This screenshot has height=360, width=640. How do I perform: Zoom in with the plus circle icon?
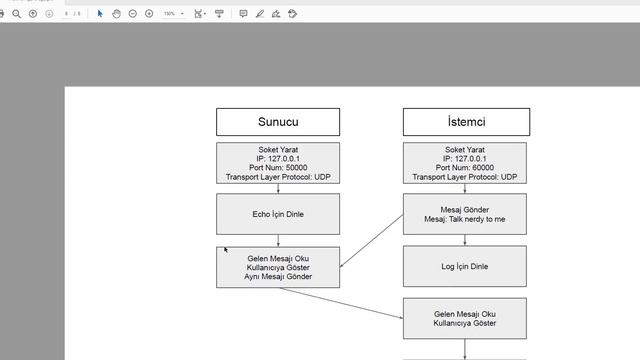click(x=149, y=14)
